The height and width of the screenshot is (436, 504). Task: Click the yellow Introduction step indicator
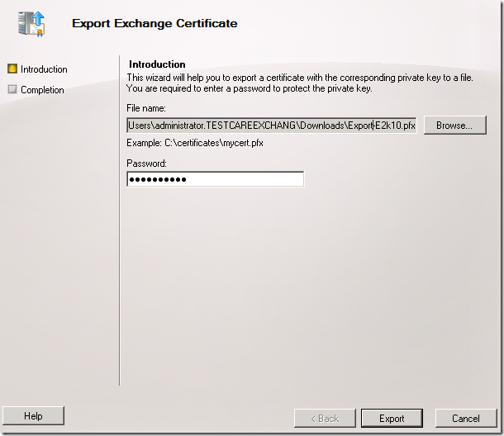(12, 69)
